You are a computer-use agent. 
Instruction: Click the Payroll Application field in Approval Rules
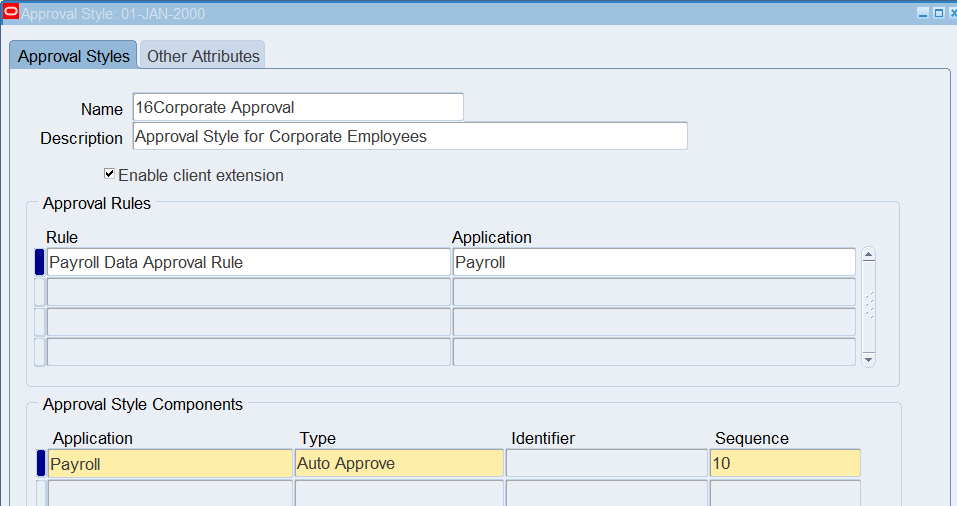(x=653, y=262)
